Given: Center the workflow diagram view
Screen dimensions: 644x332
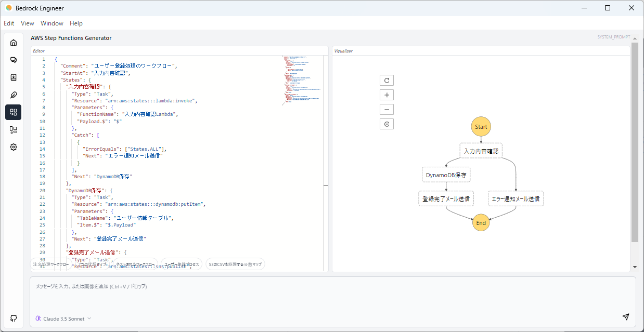Looking at the screenshot, I should coord(387,124).
